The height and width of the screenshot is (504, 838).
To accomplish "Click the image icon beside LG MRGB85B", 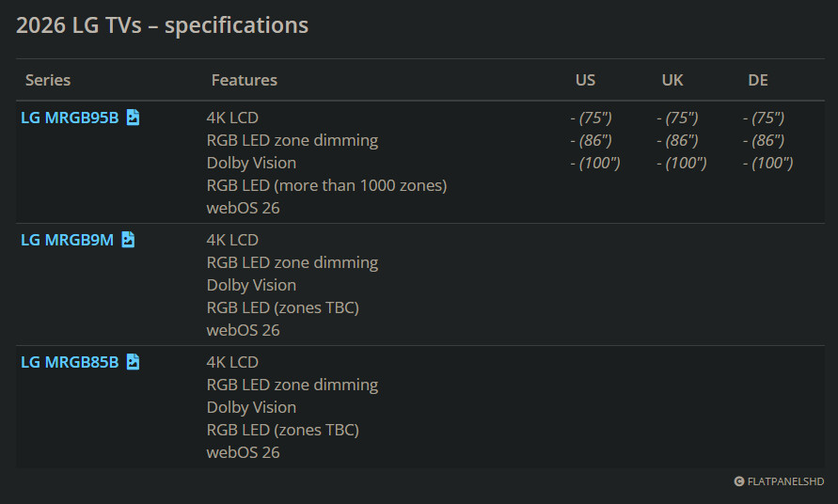I will [x=134, y=362].
